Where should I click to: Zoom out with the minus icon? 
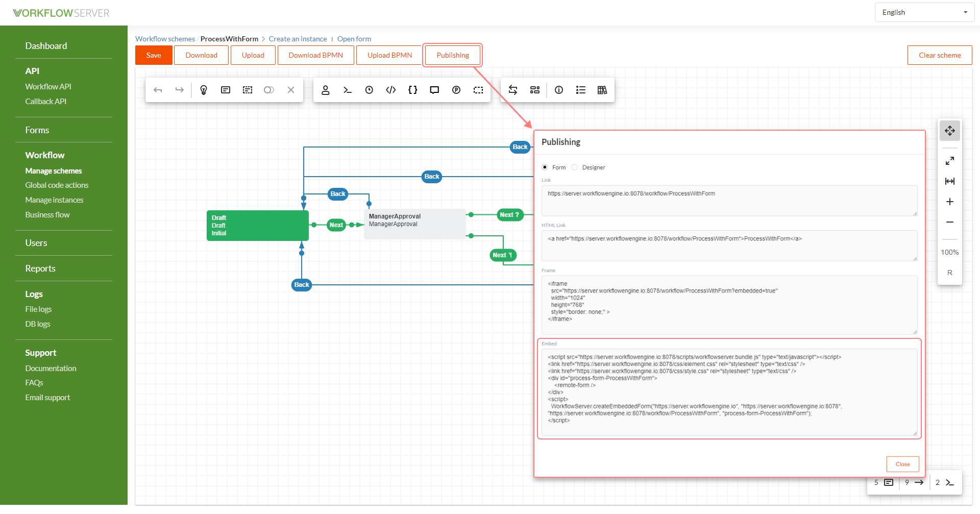point(950,222)
